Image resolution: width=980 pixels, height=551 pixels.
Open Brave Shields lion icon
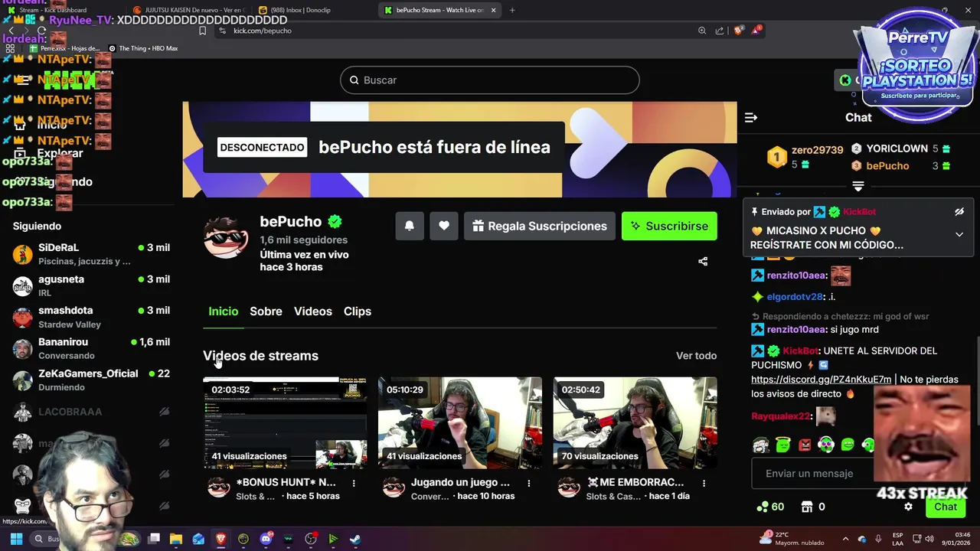click(x=738, y=31)
